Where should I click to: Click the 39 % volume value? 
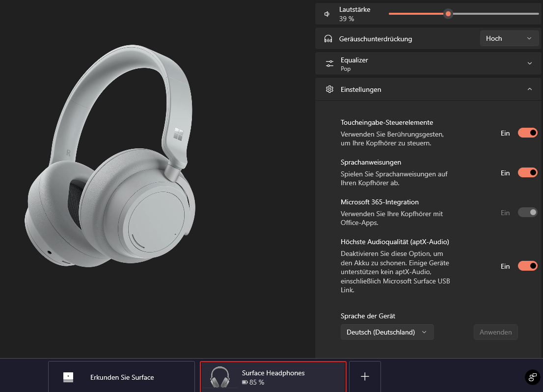coord(346,19)
